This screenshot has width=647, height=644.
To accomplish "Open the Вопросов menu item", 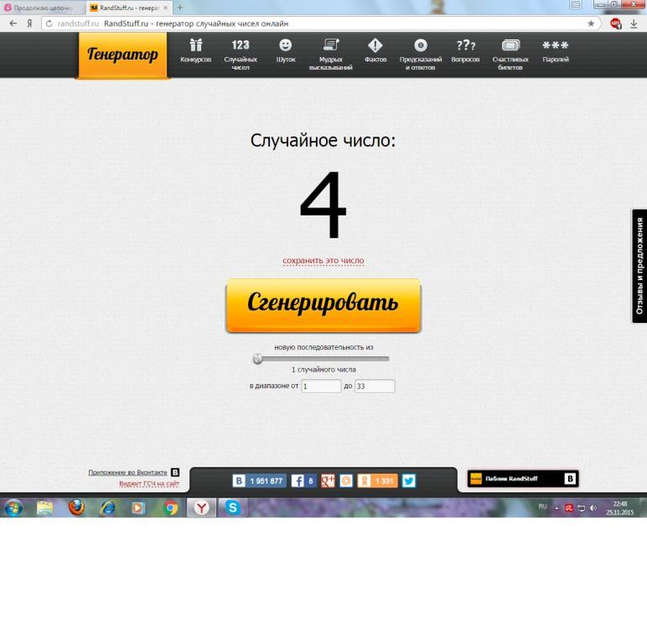I will coord(465,50).
